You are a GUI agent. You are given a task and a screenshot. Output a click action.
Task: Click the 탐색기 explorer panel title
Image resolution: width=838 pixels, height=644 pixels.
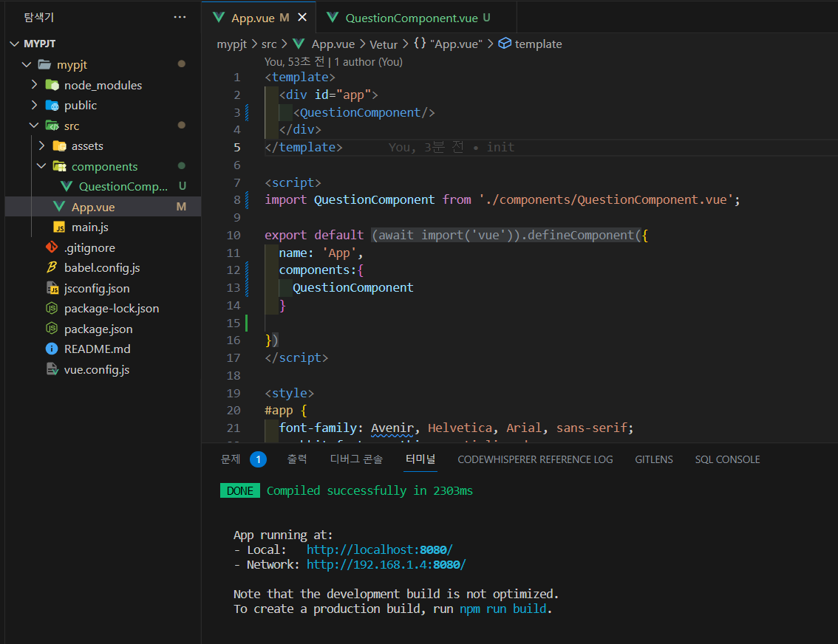(39, 17)
